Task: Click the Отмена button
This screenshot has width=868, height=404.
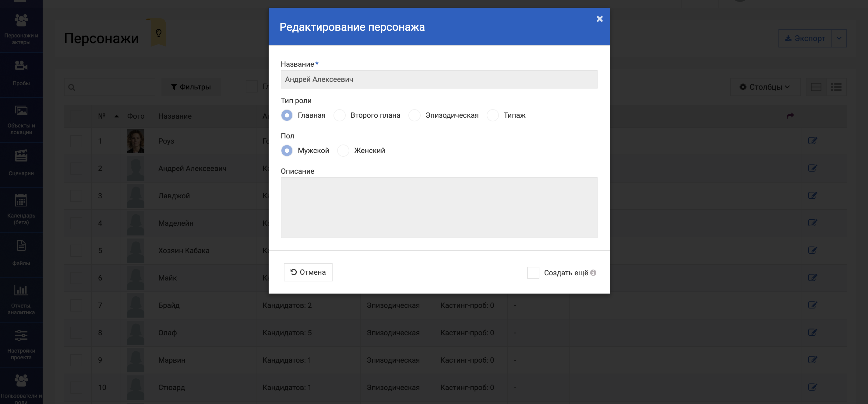Action: point(308,272)
